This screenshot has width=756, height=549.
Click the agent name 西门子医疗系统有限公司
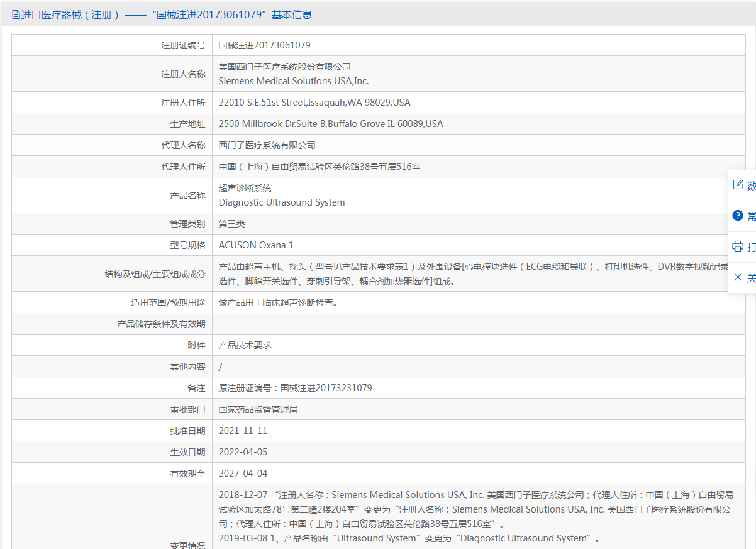(267, 145)
